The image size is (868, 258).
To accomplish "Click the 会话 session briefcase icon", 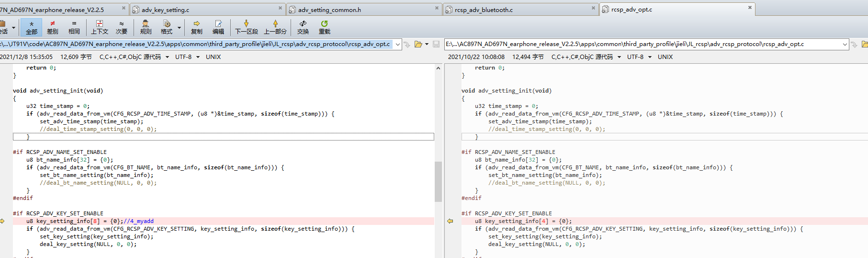I will 3,27.
